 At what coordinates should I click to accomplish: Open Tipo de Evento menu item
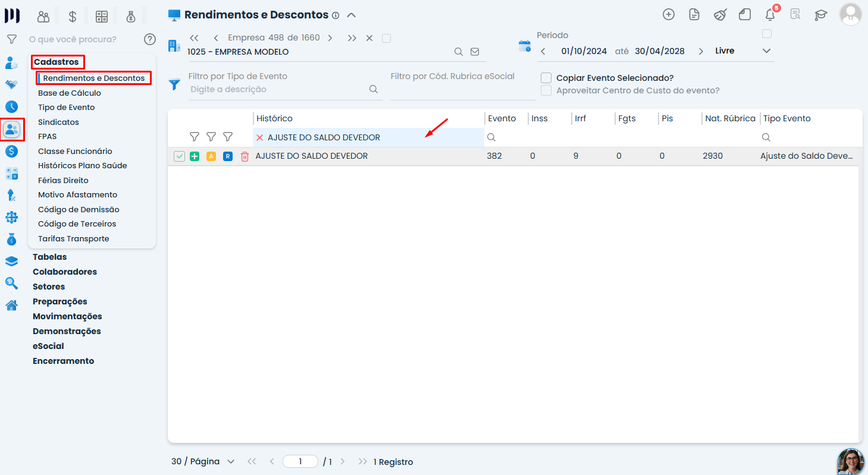(x=67, y=108)
